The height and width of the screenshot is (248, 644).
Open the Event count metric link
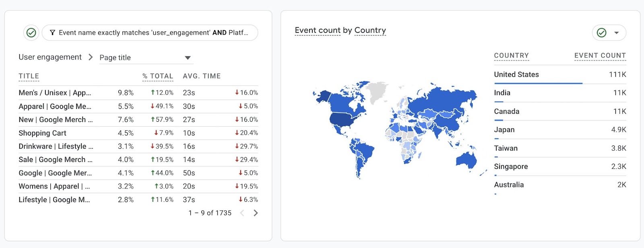pos(317,30)
